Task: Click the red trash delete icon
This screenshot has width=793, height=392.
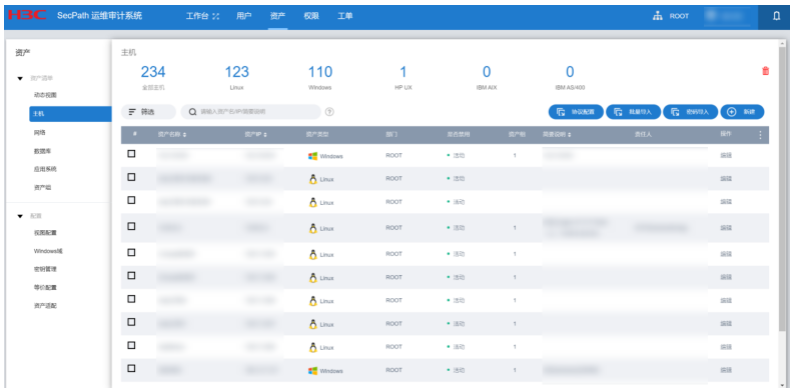Action: tap(765, 71)
